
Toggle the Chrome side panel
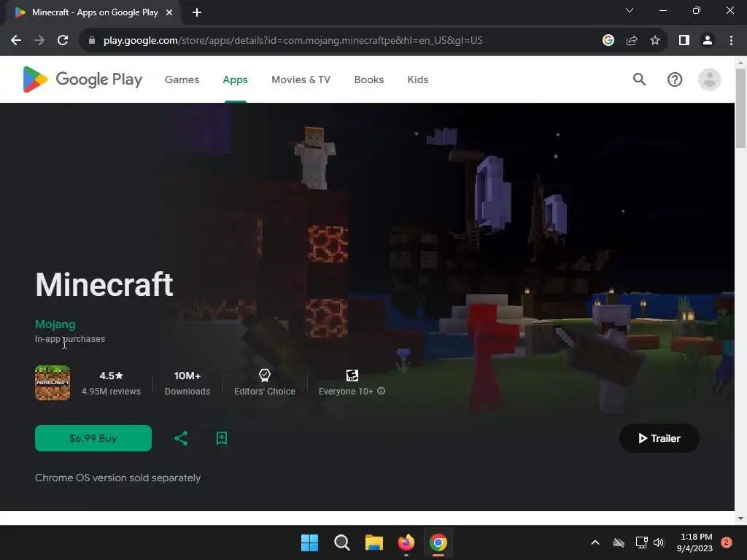point(684,40)
